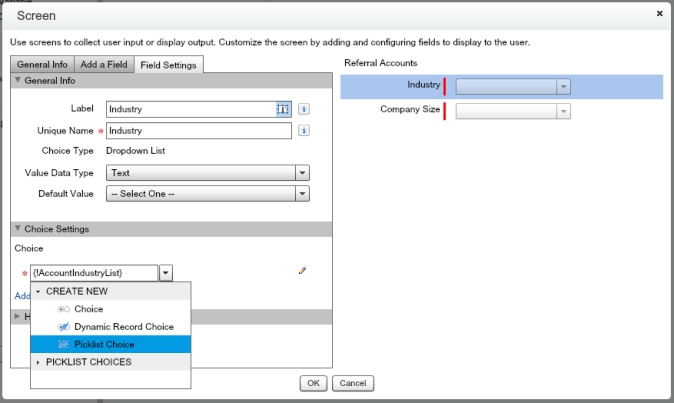Click the Cancel button

click(353, 383)
